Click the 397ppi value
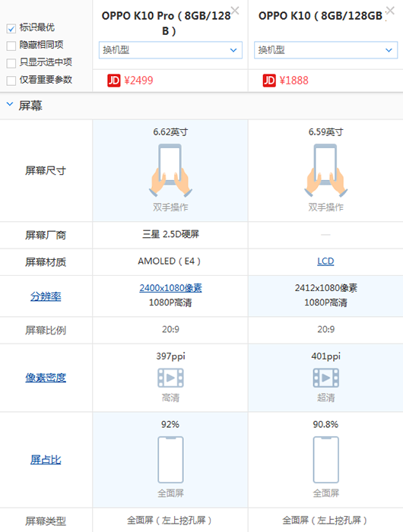The height and width of the screenshot is (532, 403). click(x=170, y=356)
